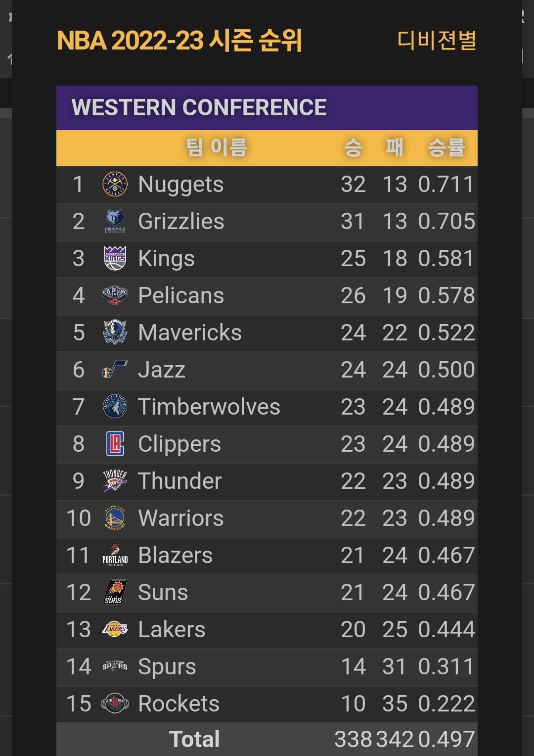Viewport: 534px width, 756px height.
Task: Select the Houston Rockets logo
Action: [115, 704]
